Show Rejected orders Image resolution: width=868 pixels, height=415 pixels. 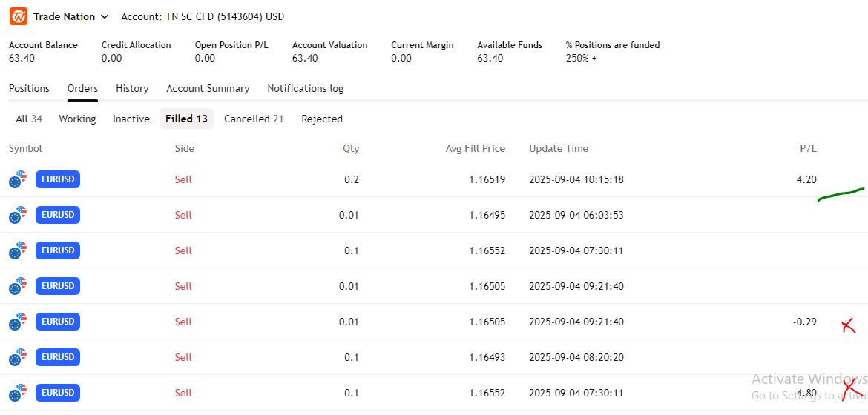(x=322, y=119)
